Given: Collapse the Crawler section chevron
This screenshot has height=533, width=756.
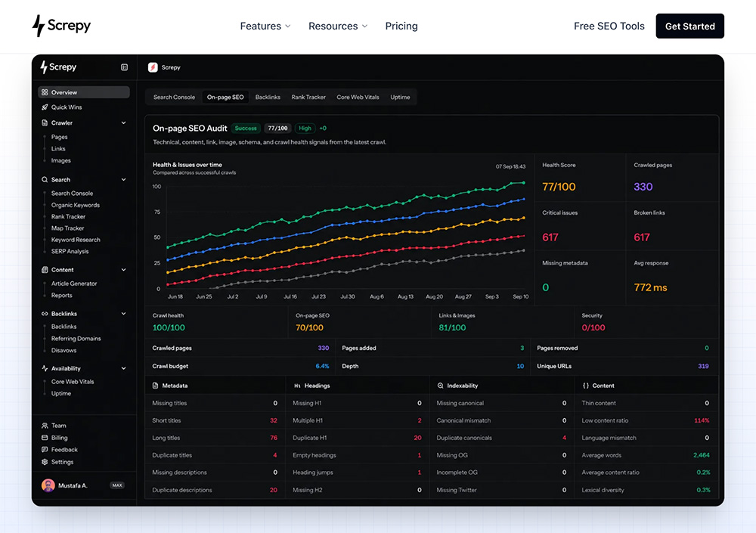Looking at the screenshot, I should pos(123,122).
